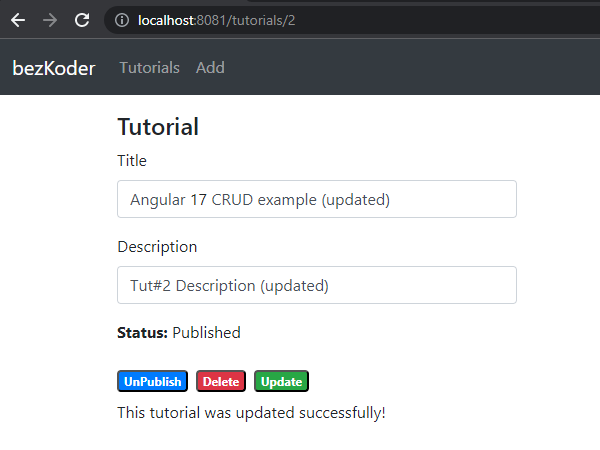The height and width of the screenshot is (450, 600).
Task: Click the bold Status: label
Action: (142, 333)
